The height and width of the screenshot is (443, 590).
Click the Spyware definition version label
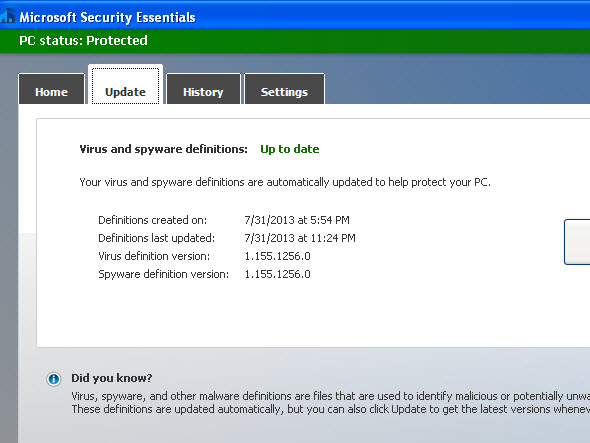pos(163,274)
